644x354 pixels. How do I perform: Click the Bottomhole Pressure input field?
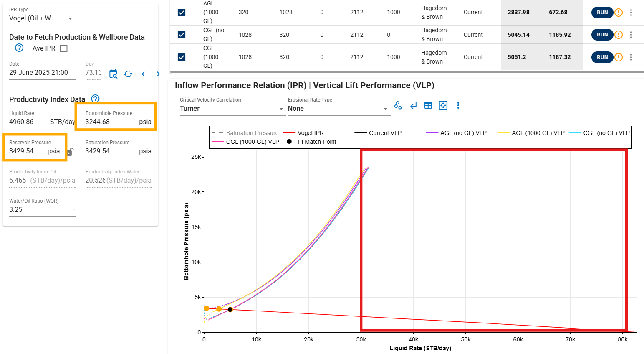[110, 122]
